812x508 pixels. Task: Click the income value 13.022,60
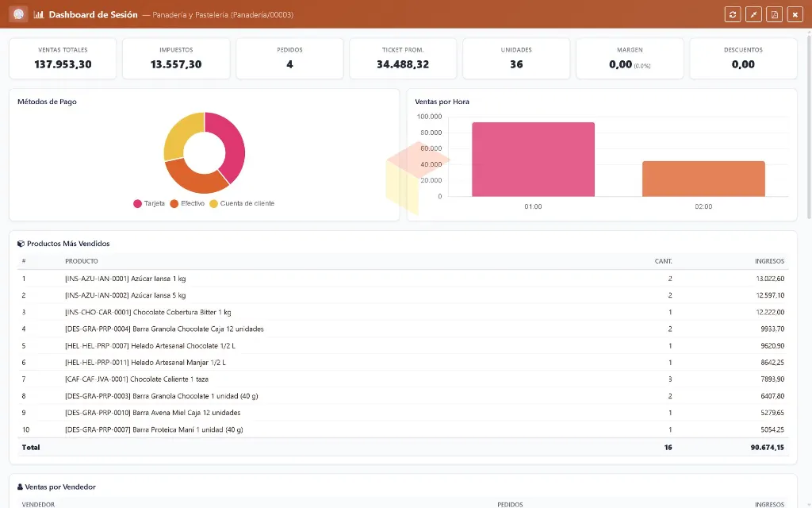pyautogui.click(x=770, y=279)
